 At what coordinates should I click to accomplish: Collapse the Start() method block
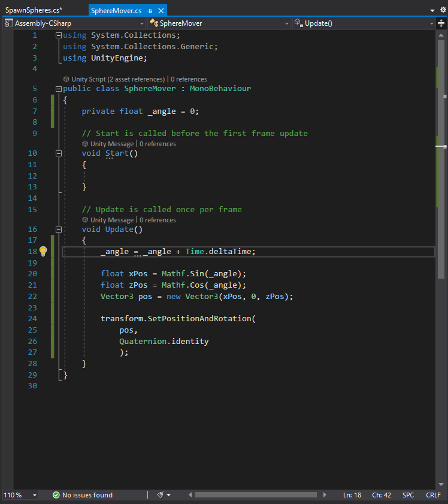click(x=59, y=153)
